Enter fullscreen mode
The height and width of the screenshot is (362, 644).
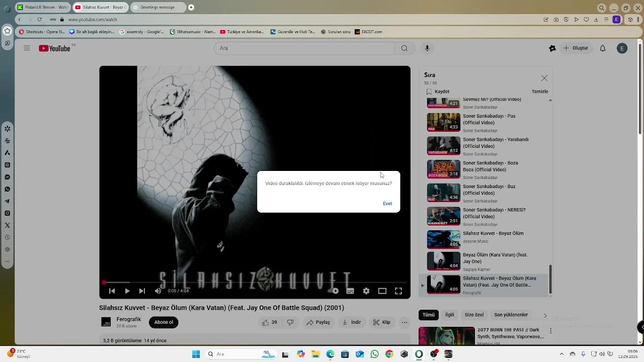398,291
